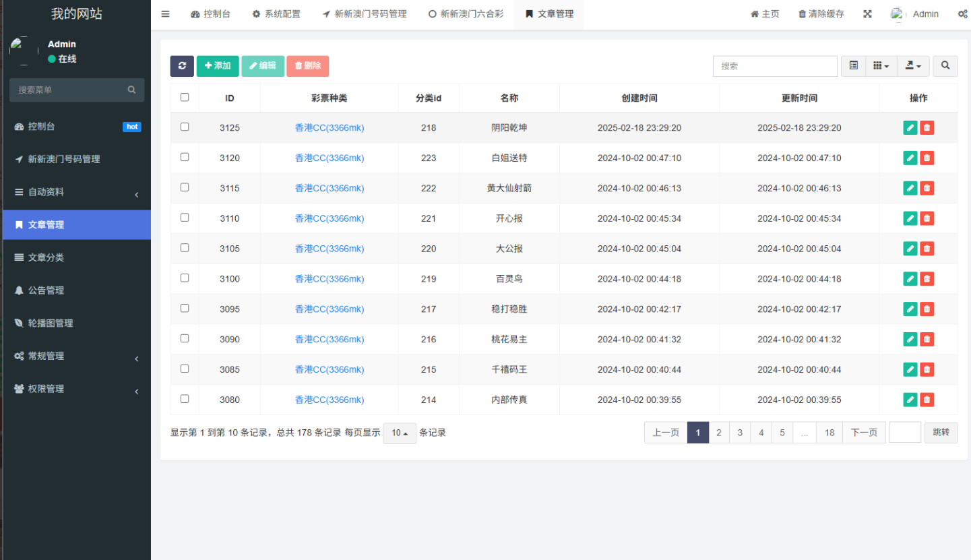The width and height of the screenshot is (971, 560).
Task: Edit the 大公报 entry
Action: pos(910,249)
